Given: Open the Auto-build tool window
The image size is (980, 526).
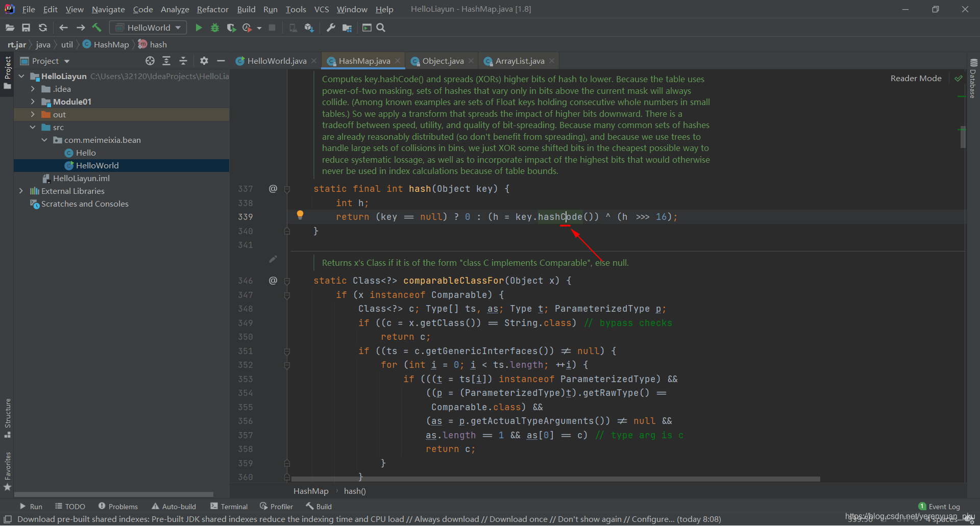Looking at the screenshot, I should coord(174,507).
